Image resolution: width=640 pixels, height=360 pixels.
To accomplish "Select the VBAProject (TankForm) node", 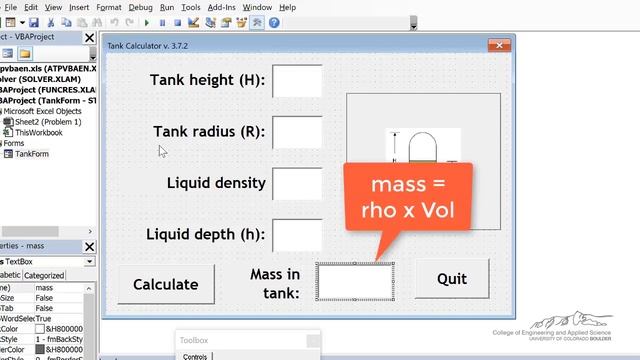I will pyautogui.click(x=48, y=100).
